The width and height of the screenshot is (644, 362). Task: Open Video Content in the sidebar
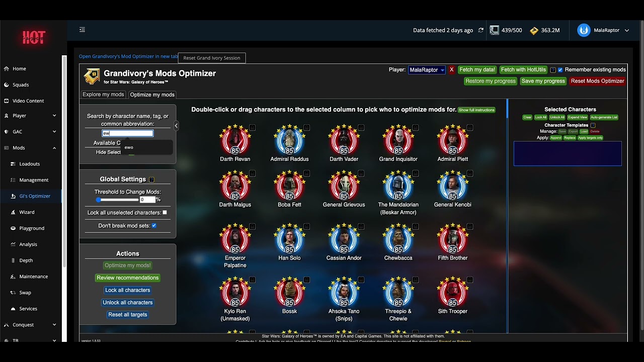coord(28,101)
